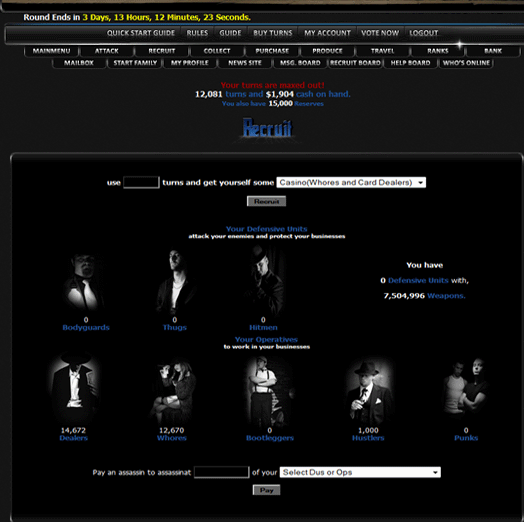The width and height of the screenshot is (524, 522).
Task: Click the turns count input field
Action: click(141, 182)
